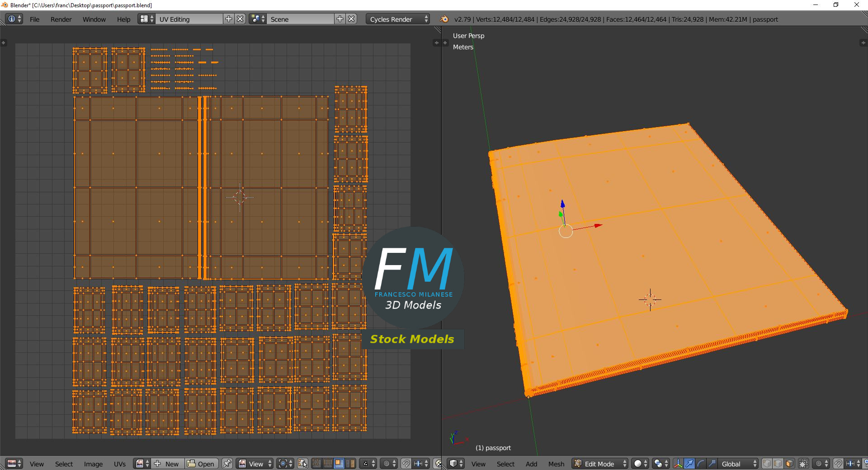Viewport: 868px width, 470px height.
Task: Add a new screen layout next to UV Editing
Action: (x=229, y=19)
